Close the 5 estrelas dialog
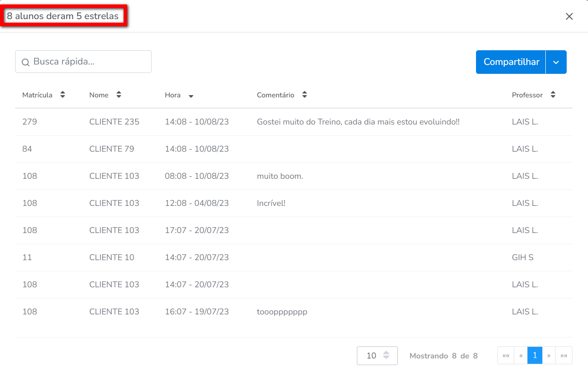The image size is (588, 378). point(569,16)
